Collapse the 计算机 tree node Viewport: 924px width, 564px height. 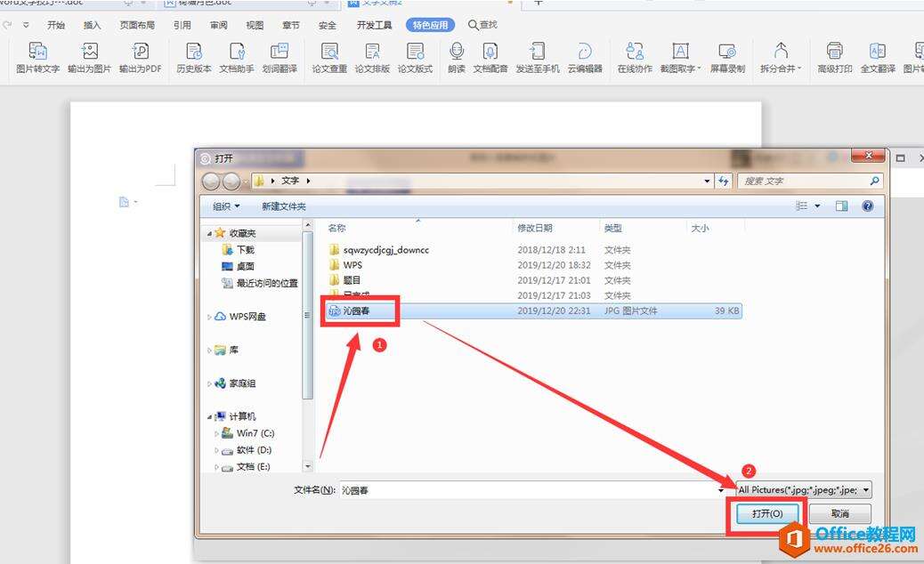tap(209, 417)
